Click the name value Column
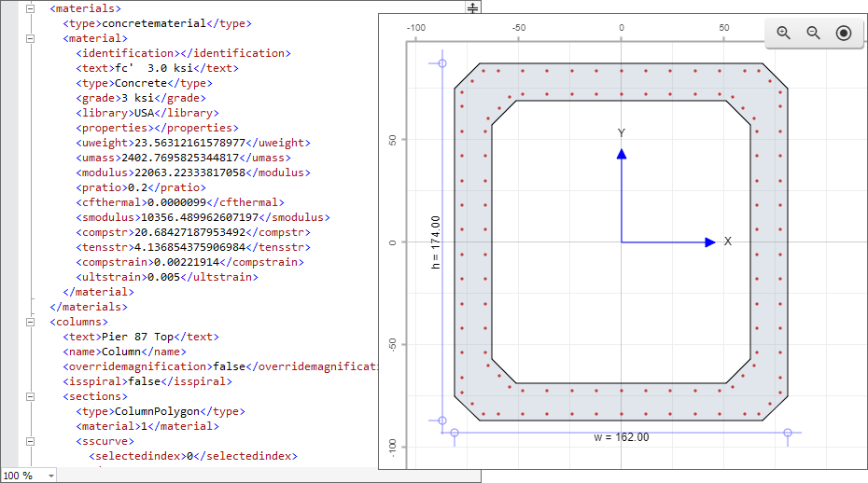Image resolution: width=868 pixels, height=483 pixels. [121, 352]
